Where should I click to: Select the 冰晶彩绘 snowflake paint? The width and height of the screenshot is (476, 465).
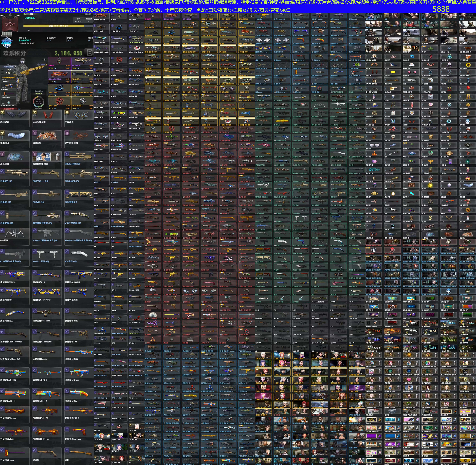click(x=15, y=160)
